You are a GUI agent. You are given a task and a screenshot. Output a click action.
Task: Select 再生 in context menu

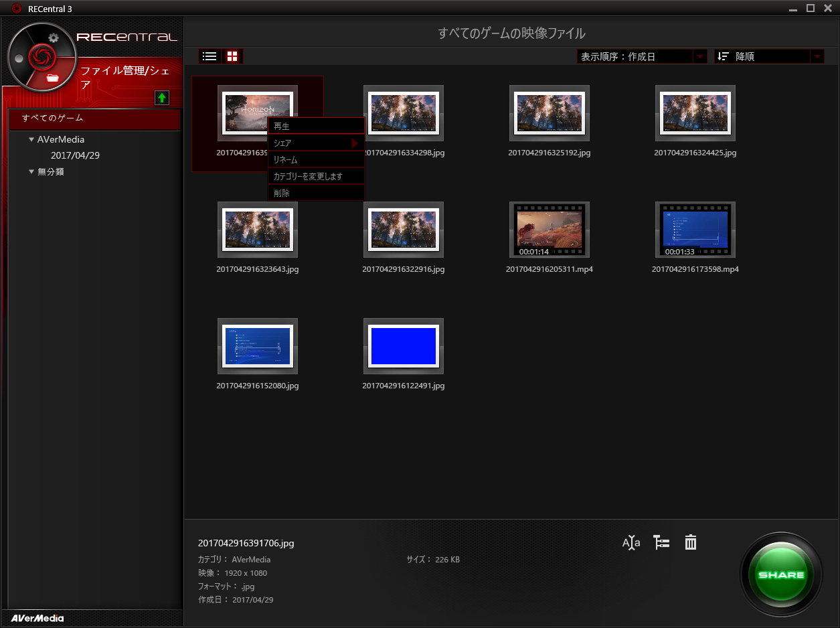click(316, 126)
